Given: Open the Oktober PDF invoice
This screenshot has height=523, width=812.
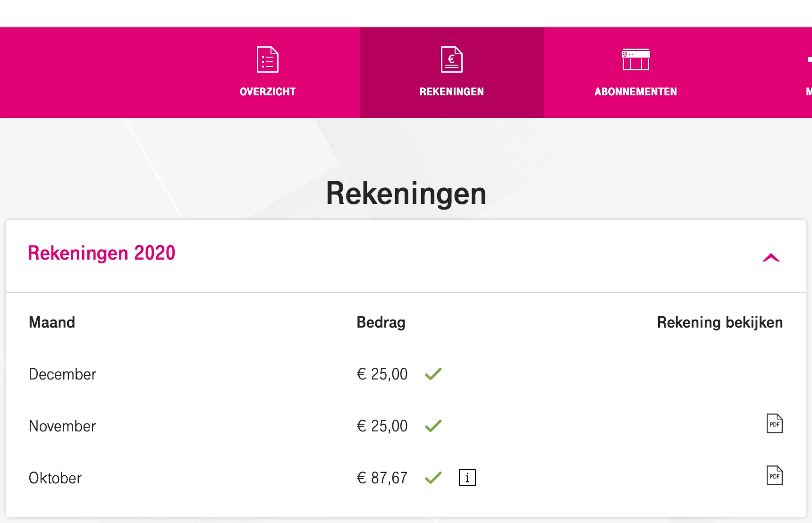Looking at the screenshot, I should 774,475.
